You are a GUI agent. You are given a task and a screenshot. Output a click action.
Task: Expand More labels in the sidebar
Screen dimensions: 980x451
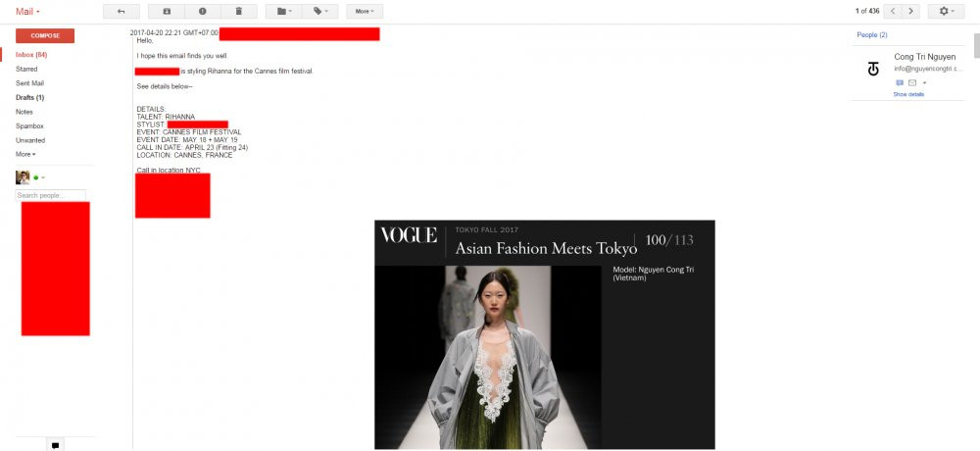click(25, 154)
